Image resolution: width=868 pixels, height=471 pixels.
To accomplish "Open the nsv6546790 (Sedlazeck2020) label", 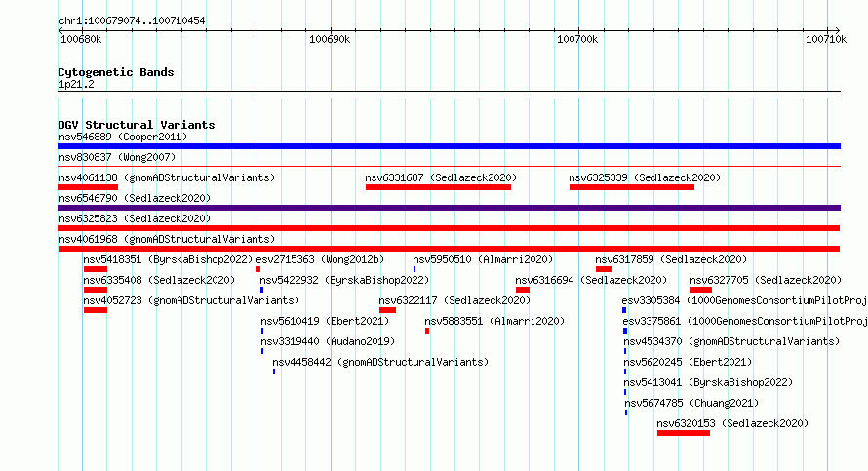I will (x=135, y=198).
